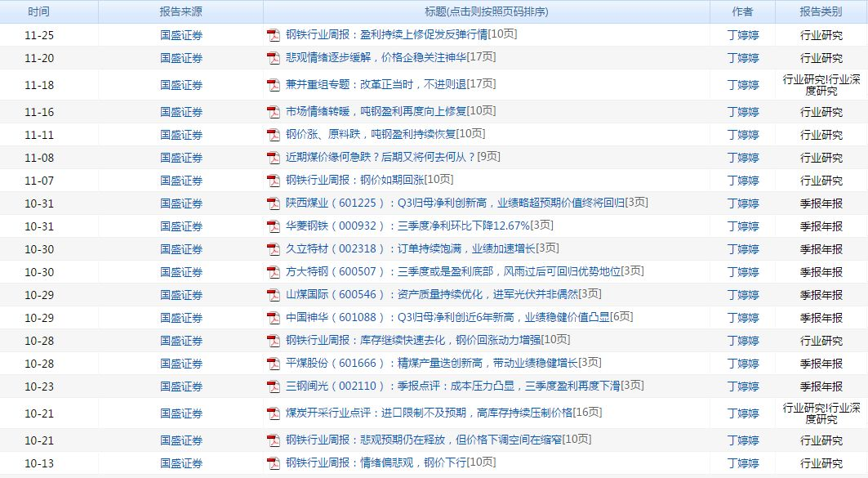Select the date cell 11-08
Image resolution: width=868 pixels, height=478 pixels.
point(39,158)
